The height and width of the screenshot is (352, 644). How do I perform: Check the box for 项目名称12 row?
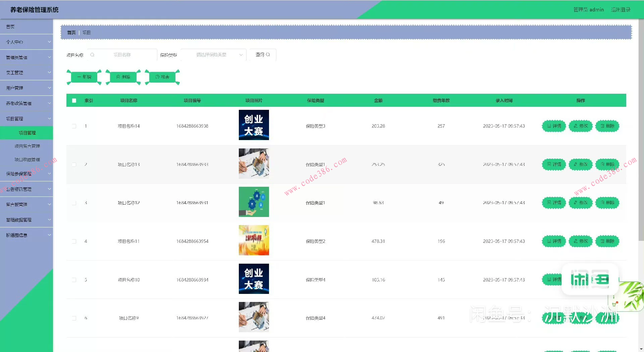coord(74,203)
